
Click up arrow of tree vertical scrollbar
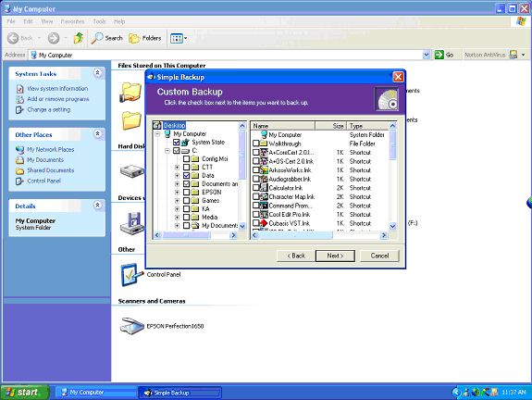[x=241, y=126]
